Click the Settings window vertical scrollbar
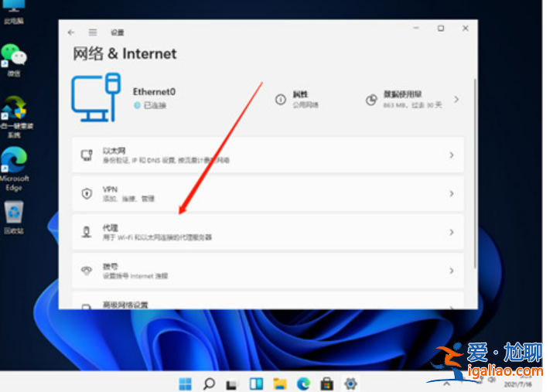This screenshot has height=392, width=553. pos(475,172)
